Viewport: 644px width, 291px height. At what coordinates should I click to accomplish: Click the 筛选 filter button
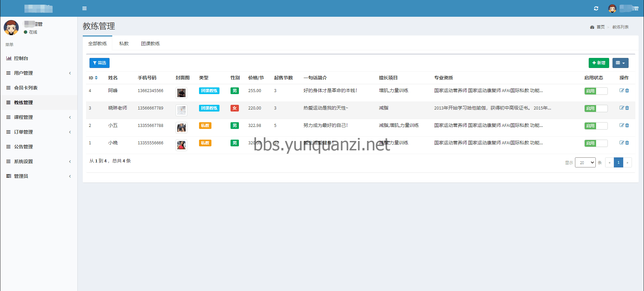(99, 63)
